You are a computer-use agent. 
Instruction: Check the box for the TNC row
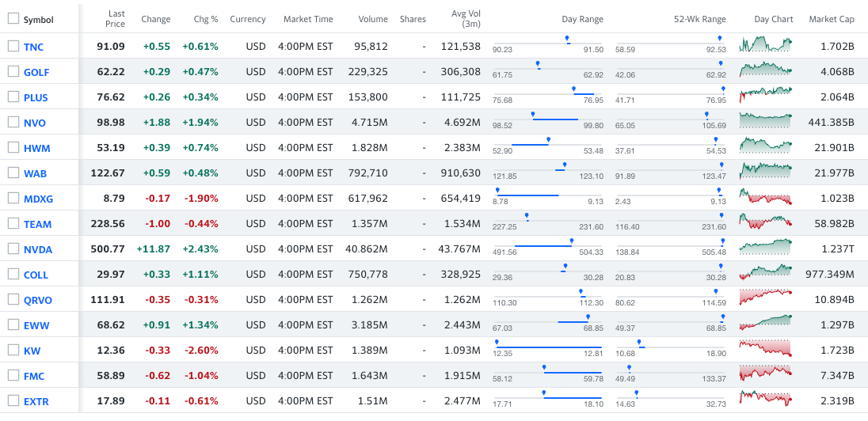pos(13,47)
